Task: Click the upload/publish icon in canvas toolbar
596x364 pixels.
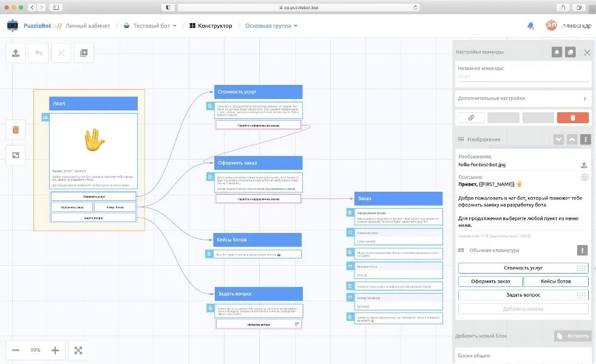Action: pyautogui.click(x=16, y=53)
